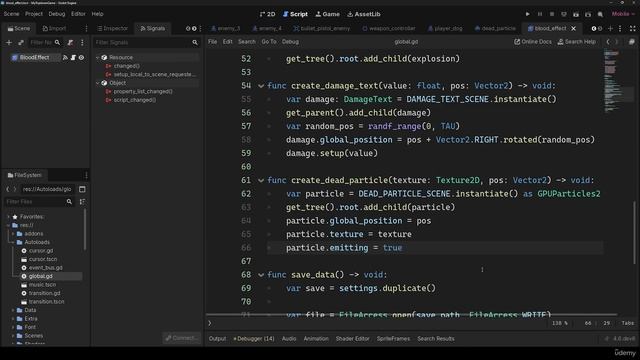Add a new child node with plus icon
640x360 pixels.
9,42
